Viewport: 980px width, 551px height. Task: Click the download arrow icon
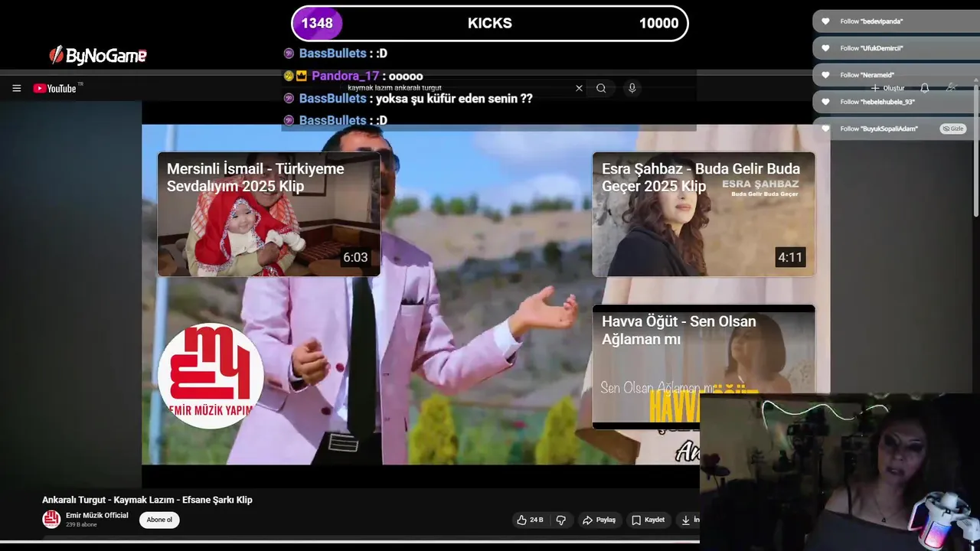click(x=686, y=520)
